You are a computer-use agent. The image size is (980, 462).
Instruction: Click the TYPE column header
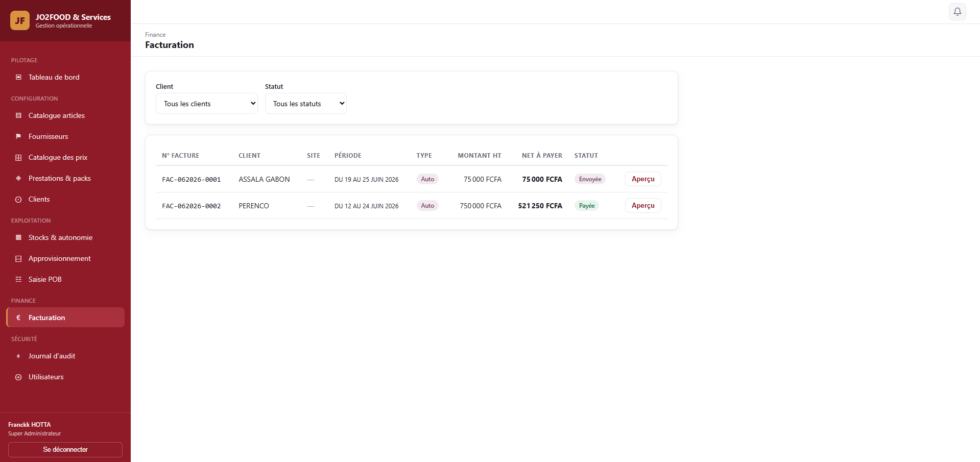[424, 156]
